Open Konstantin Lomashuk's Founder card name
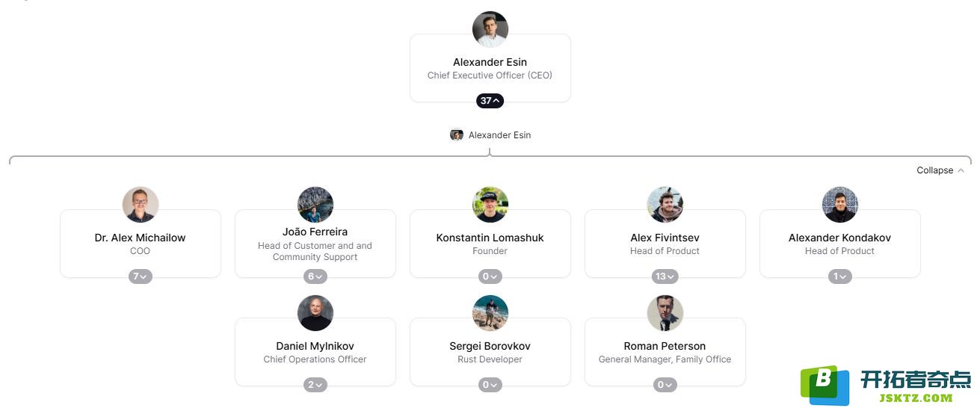The image size is (980, 408). pyautogui.click(x=490, y=238)
